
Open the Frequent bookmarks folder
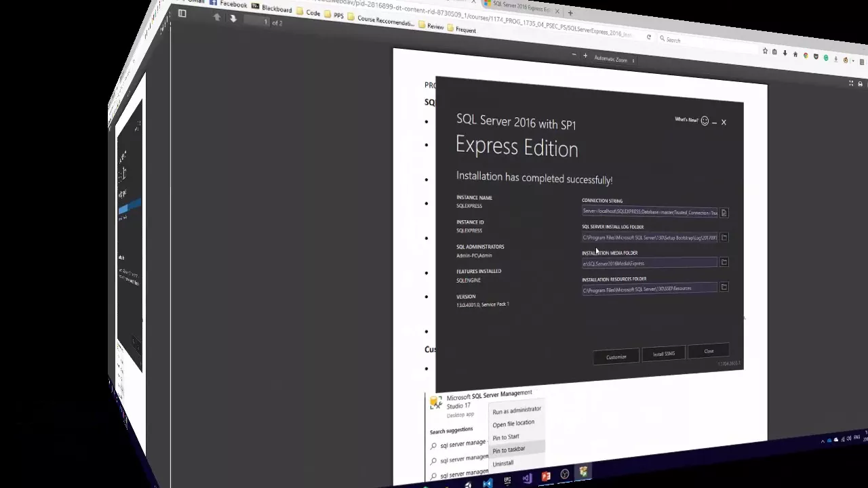[461, 29]
